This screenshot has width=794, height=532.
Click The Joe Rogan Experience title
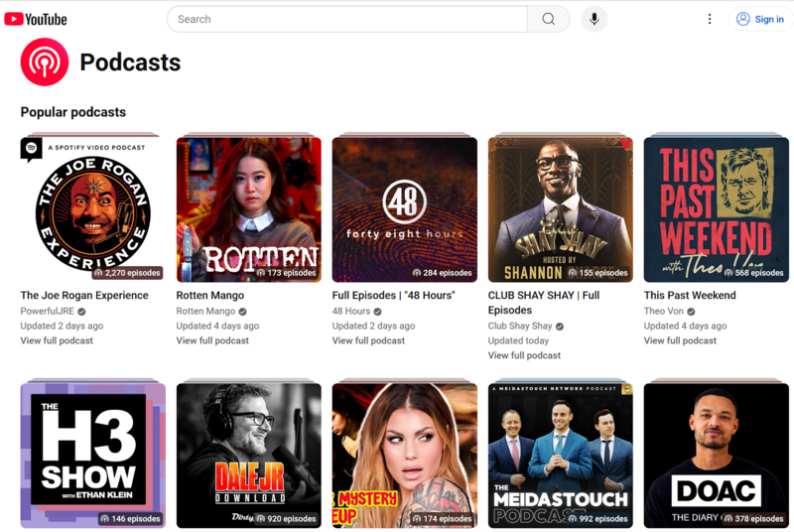(x=84, y=295)
